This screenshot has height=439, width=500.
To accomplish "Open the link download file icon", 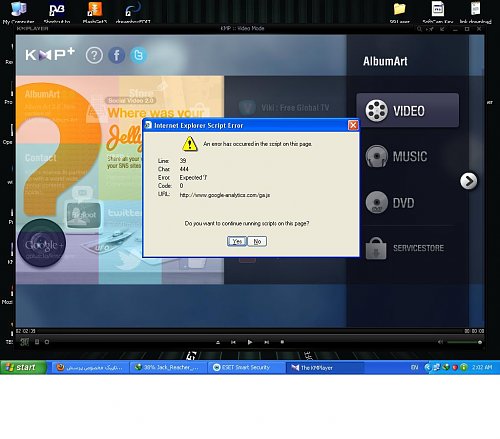I will pos(476,13).
